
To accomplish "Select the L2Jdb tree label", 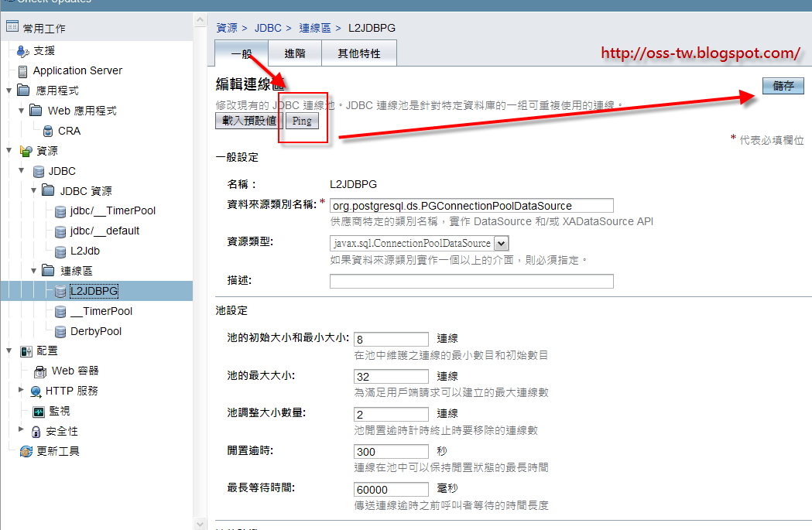I will pos(85,251).
